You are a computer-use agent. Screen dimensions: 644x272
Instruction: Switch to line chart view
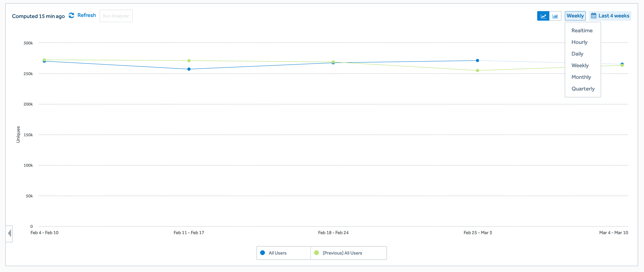pos(543,16)
